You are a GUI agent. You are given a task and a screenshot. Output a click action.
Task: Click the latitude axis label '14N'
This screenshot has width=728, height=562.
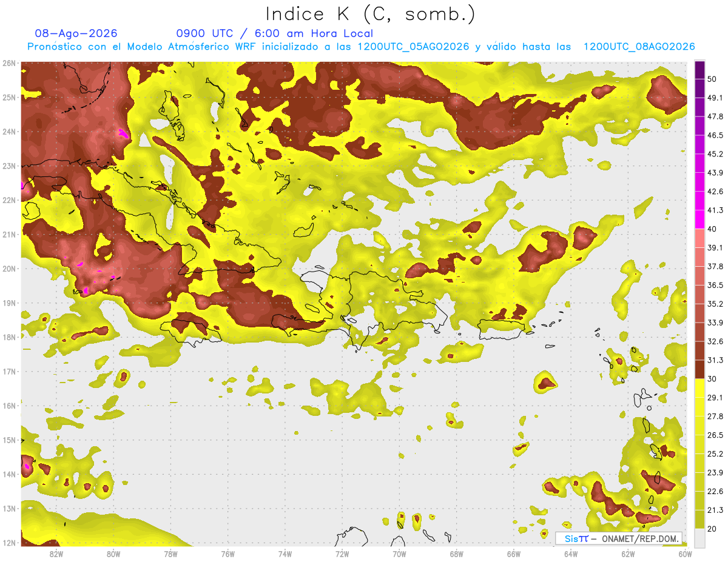coord(9,474)
